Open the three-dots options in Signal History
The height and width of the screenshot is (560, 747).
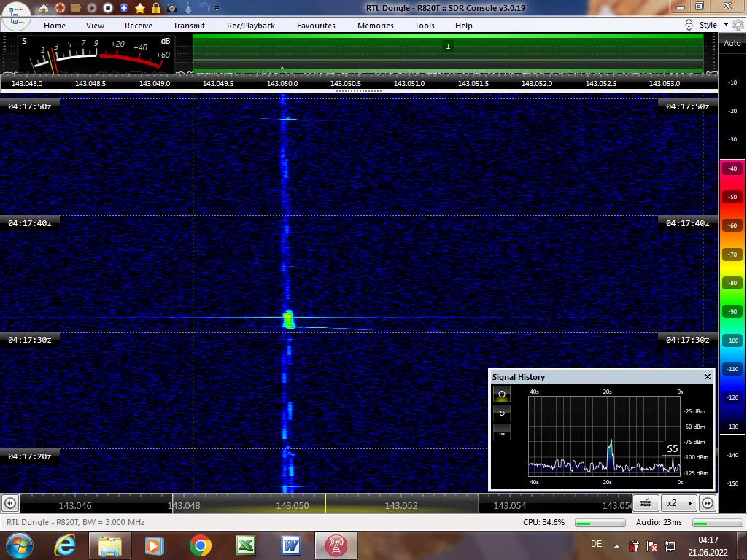[x=502, y=432]
